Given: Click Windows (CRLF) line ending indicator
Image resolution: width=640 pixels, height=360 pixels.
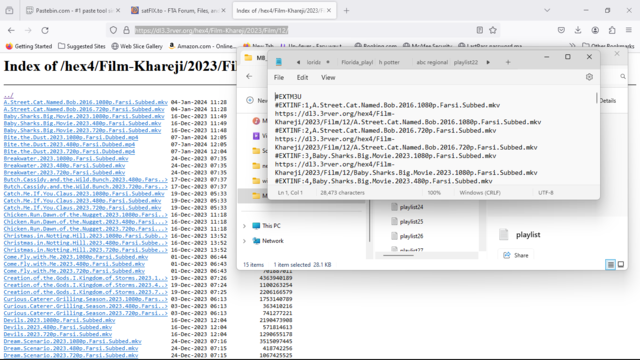Looking at the screenshot, I should tap(480, 193).
